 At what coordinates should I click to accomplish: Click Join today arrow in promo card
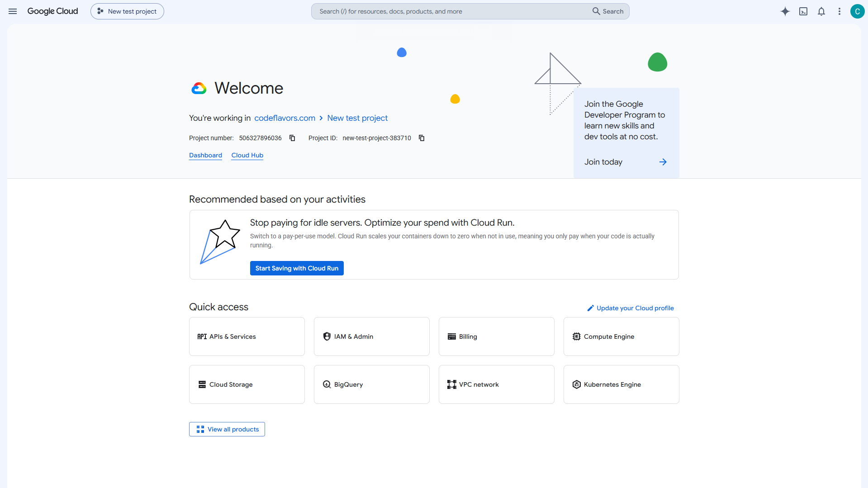pos(663,162)
